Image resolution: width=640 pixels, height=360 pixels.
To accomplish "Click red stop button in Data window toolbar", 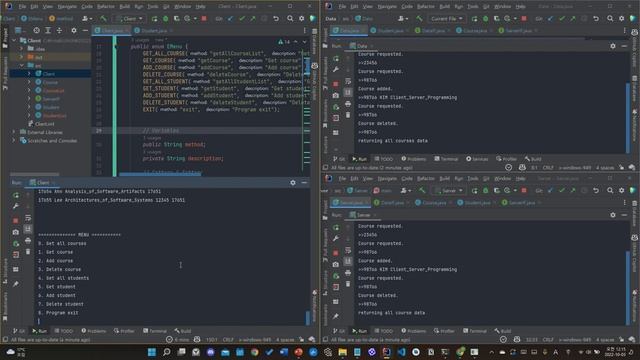I will click(x=524, y=18).
